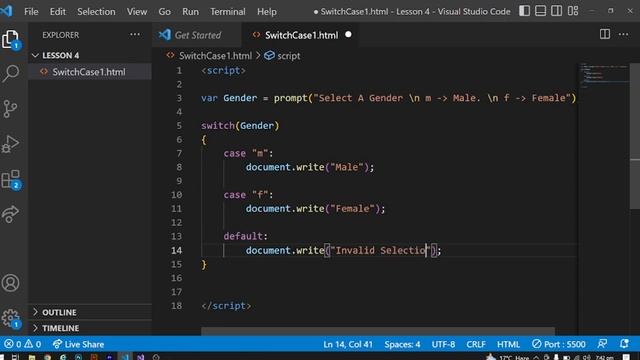Change language mode via HTML
This screenshot has height=360, width=640.
pyautogui.click(x=508, y=344)
